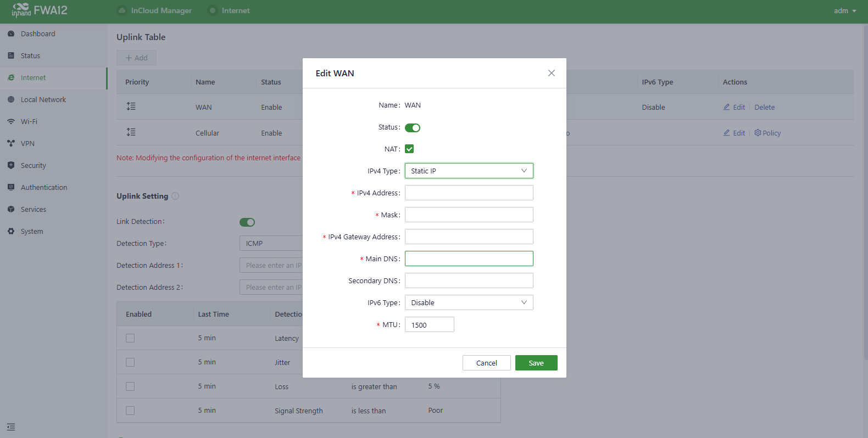Click the Uplink Setting help info icon
Screen dimensions: 868x438
[x=175, y=196]
